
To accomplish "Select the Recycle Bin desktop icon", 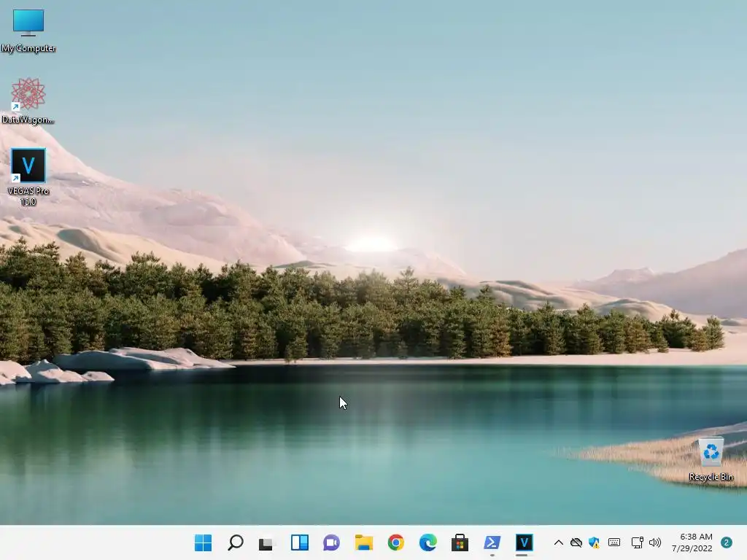I will (711, 459).
